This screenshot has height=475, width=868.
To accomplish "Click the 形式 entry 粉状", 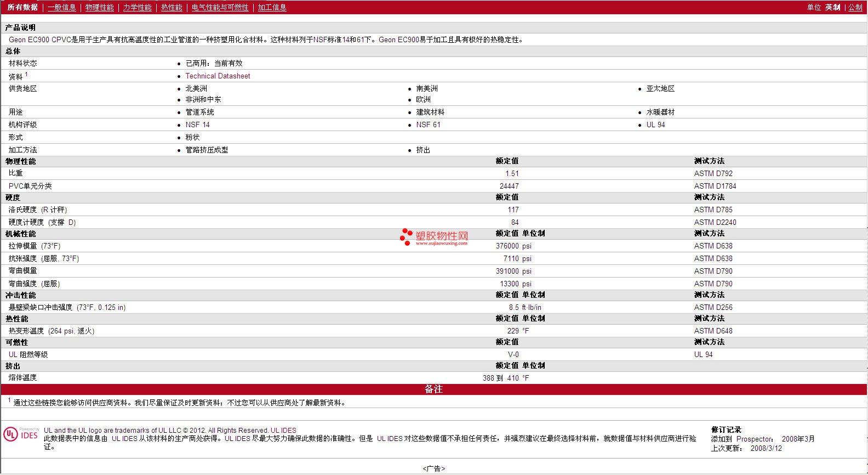I will [192, 138].
